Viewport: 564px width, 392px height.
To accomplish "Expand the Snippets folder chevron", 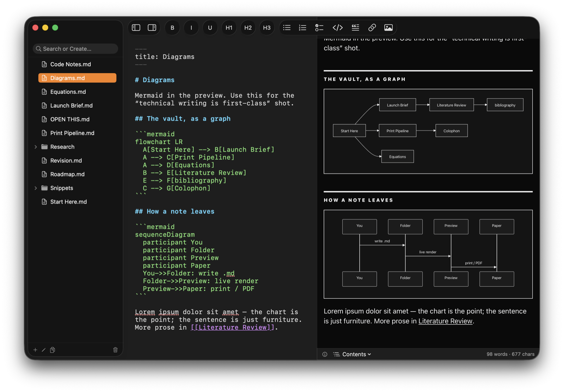I will pos(36,188).
